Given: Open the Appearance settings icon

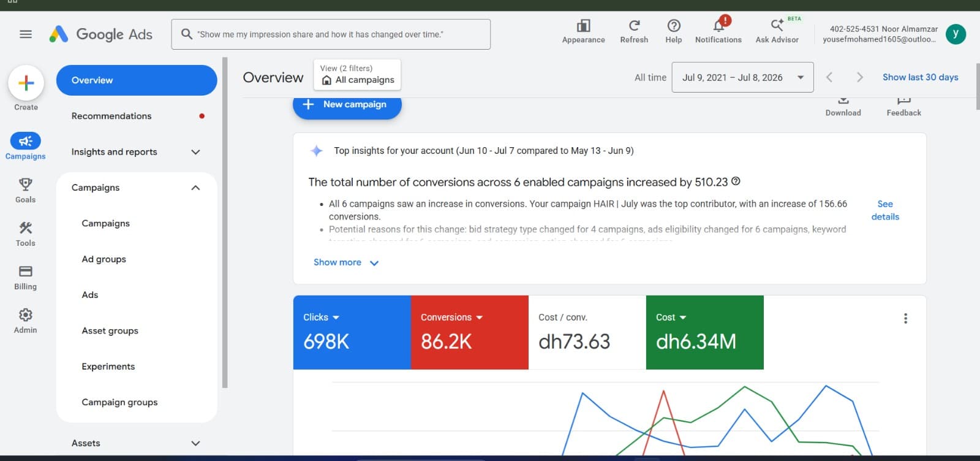Looking at the screenshot, I should pyautogui.click(x=583, y=31).
